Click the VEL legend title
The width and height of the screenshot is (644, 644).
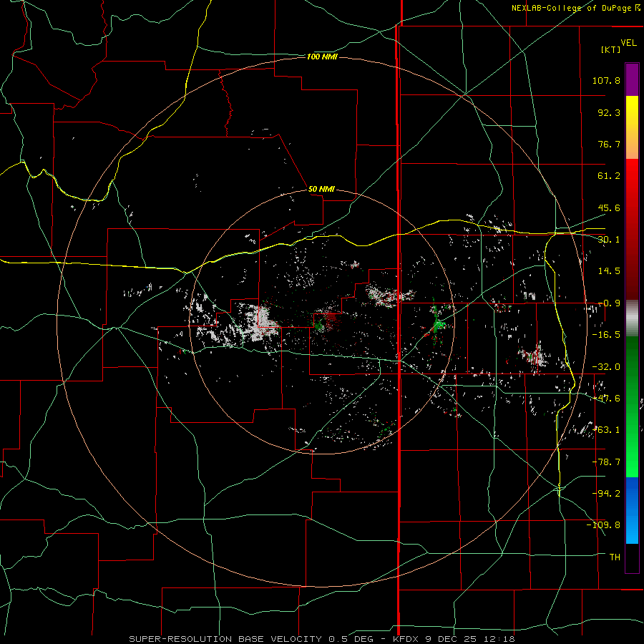(628, 42)
